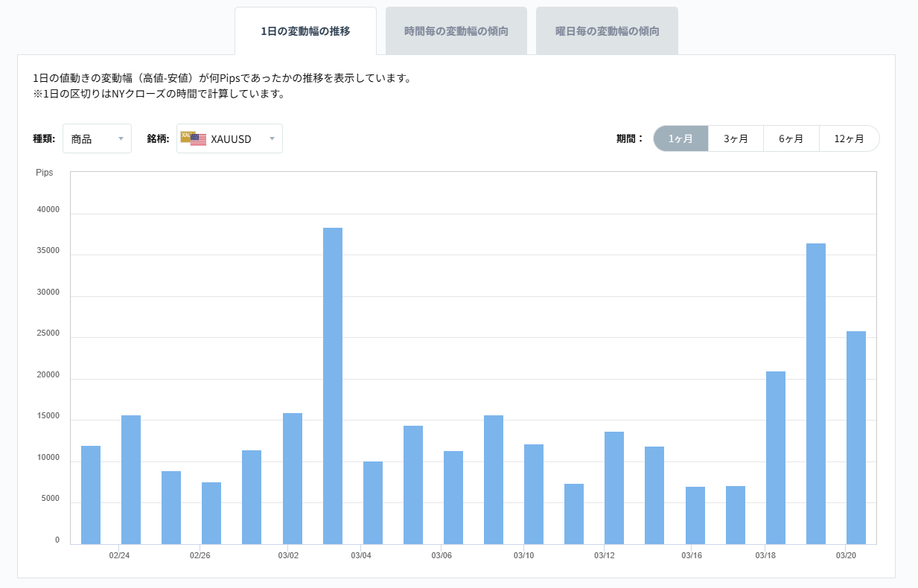Switch to the 曜日毎の変動幅の傾向 tab
Screen dimensions: 918x588
[x=607, y=31]
